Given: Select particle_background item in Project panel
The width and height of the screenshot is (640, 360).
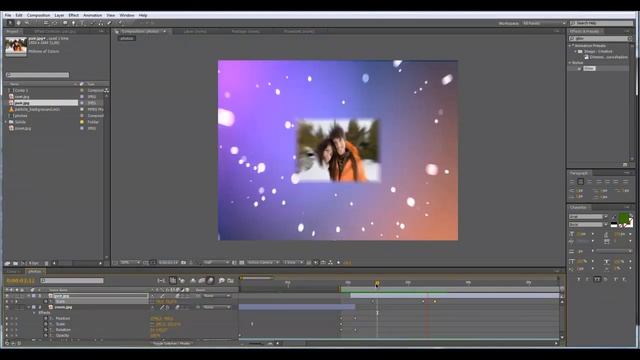Looking at the screenshot, I should click(37, 109).
